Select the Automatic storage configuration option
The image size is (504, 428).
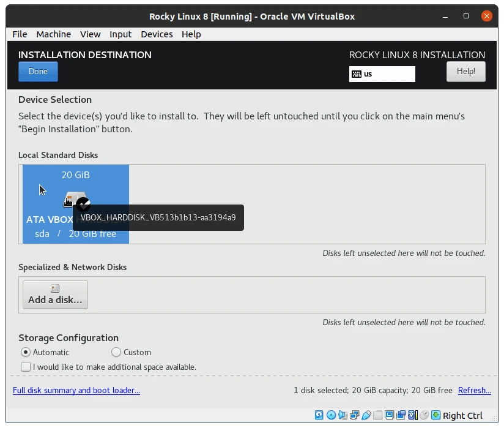tap(25, 352)
